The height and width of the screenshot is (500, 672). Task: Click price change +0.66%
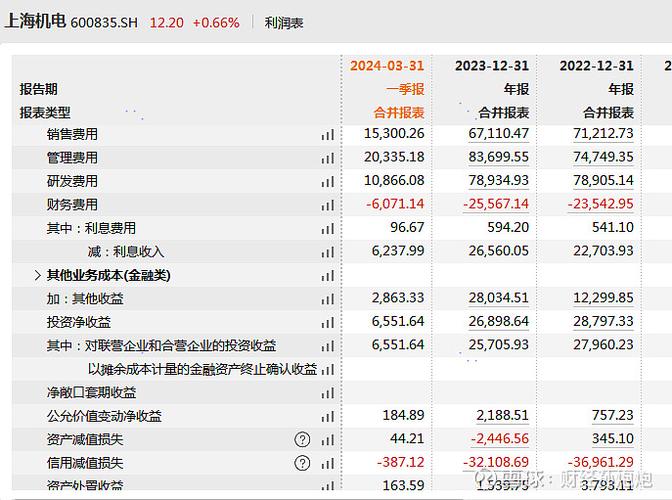click(216, 23)
